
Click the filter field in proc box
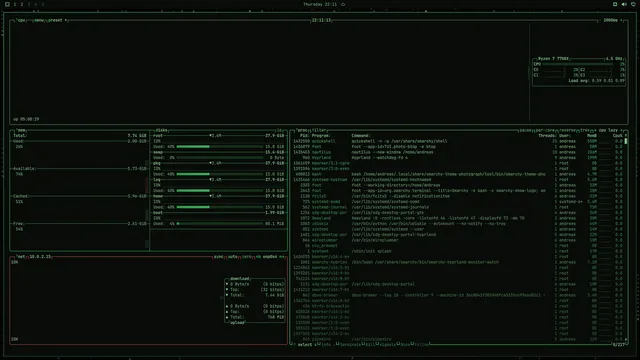[319, 130]
